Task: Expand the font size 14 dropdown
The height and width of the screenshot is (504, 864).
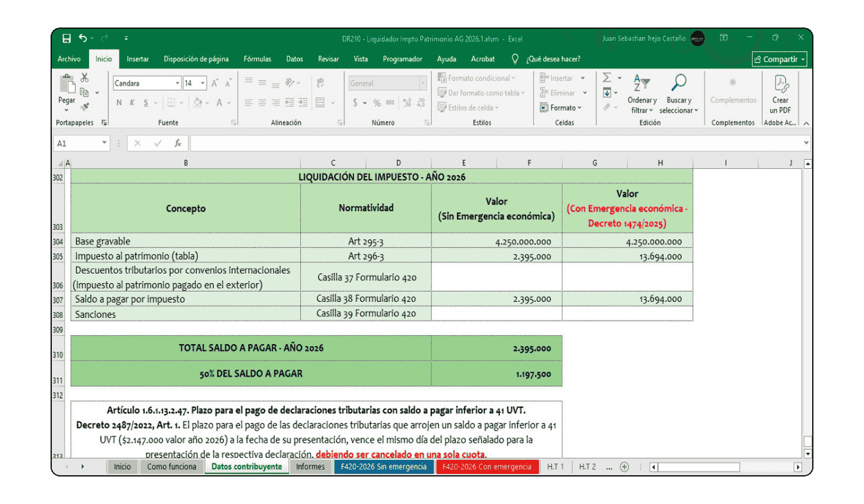Action: (x=202, y=83)
